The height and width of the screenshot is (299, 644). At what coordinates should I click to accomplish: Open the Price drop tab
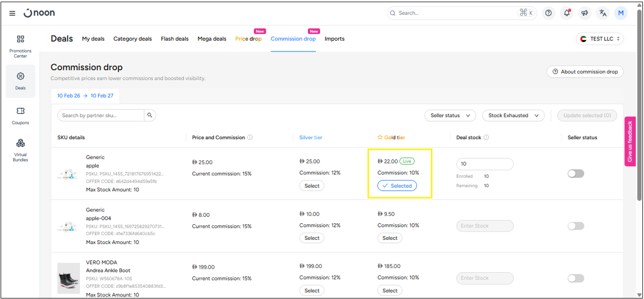[x=248, y=39]
